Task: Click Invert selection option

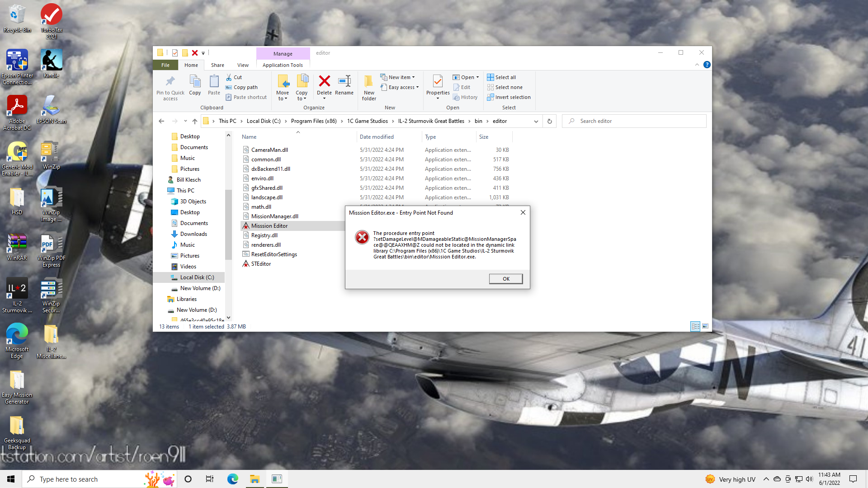Action: (x=512, y=97)
